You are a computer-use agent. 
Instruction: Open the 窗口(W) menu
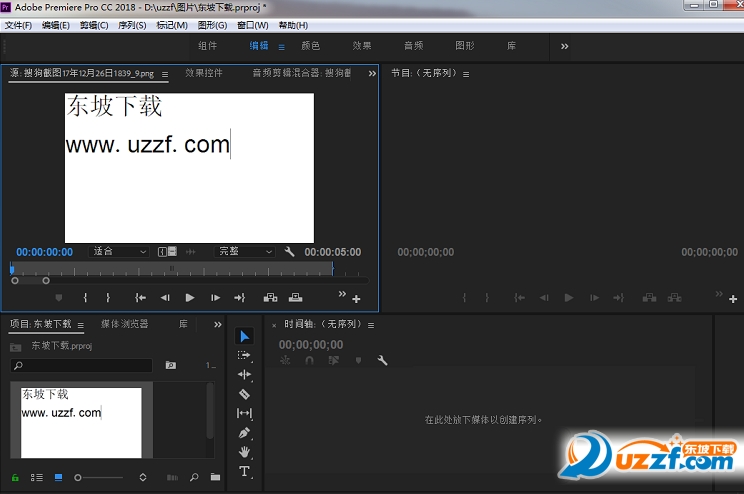pyautogui.click(x=252, y=25)
